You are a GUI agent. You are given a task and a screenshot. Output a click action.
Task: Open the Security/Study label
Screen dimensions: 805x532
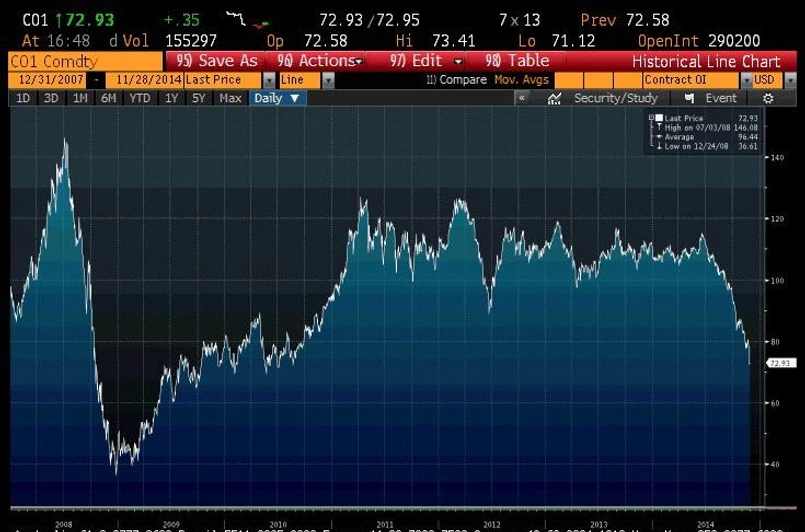click(x=616, y=98)
